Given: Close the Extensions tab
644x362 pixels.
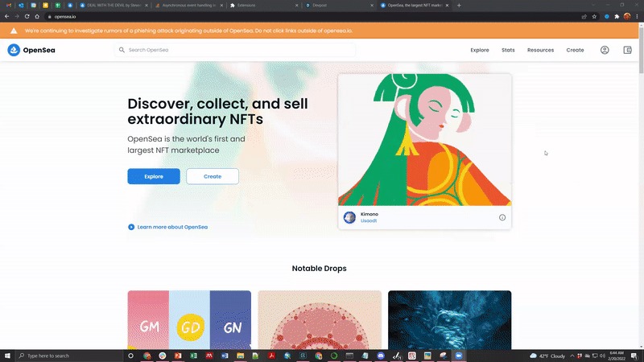Looking at the screenshot, I should (x=296, y=6).
